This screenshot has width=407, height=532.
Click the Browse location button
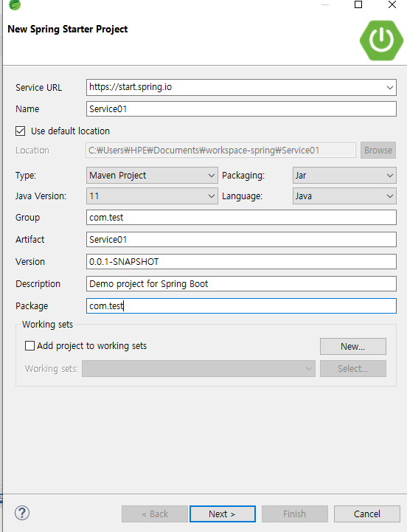(378, 150)
